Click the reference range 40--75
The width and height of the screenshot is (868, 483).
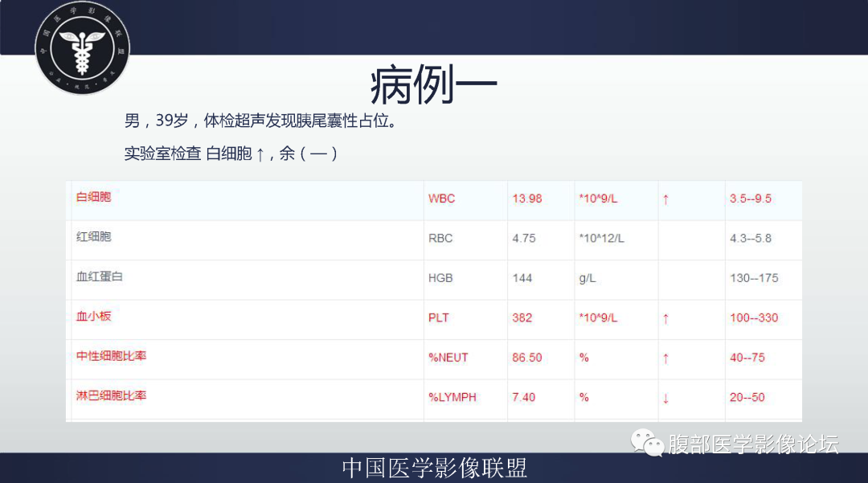(x=747, y=358)
